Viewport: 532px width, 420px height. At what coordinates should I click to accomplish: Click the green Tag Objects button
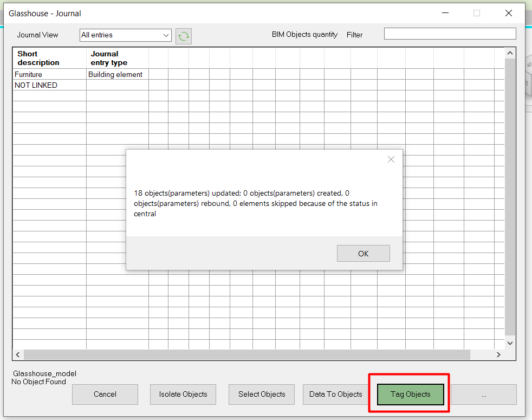[411, 394]
